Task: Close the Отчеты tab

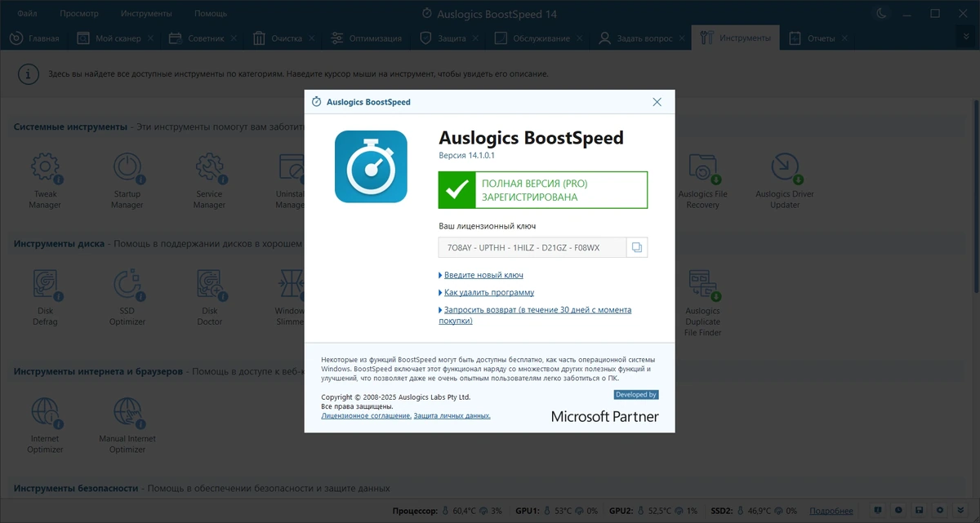Action: point(846,38)
